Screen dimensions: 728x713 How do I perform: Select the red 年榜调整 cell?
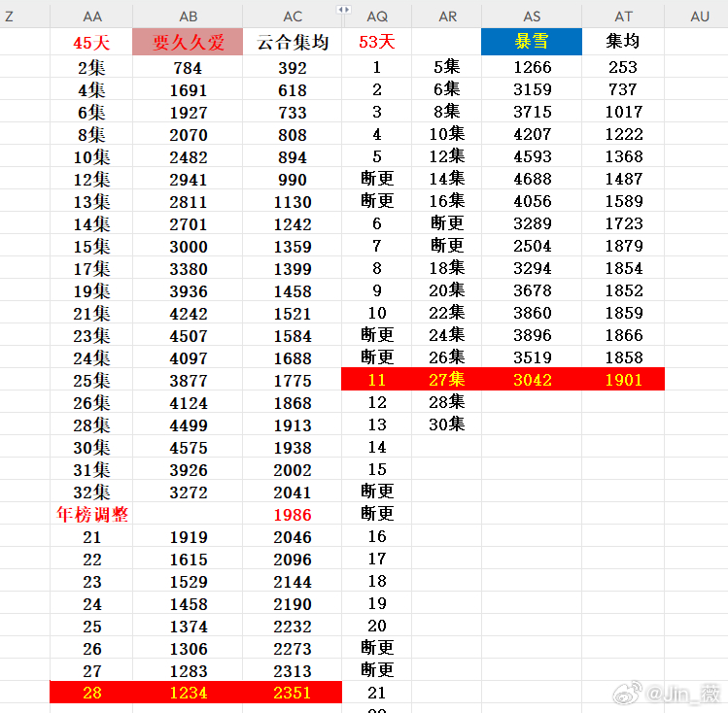(x=91, y=515)
